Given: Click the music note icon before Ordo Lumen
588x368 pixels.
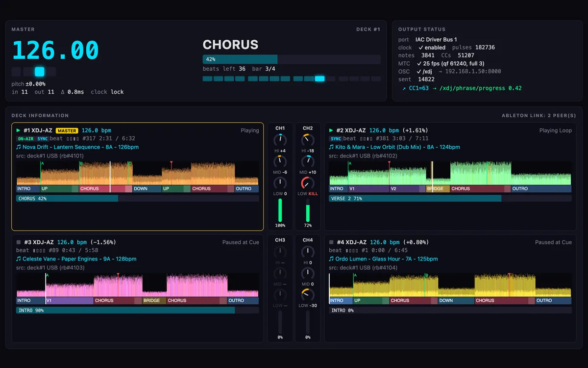Looking at the screenshot, I should 332,259.
